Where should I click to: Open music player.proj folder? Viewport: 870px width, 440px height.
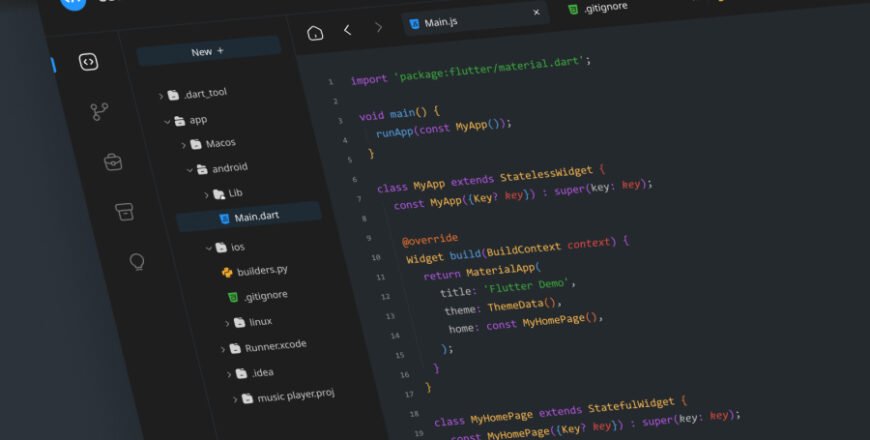point(295,396)
